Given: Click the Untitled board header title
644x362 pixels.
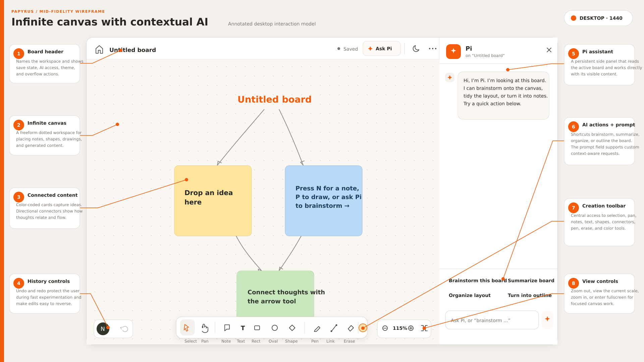Looking at the screenshot, I should (132, 50).
